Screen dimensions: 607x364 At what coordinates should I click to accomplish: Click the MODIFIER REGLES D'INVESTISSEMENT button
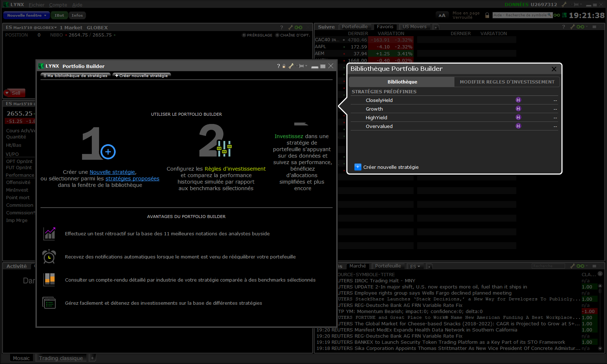pyautogui.click(x=507, y=82)
